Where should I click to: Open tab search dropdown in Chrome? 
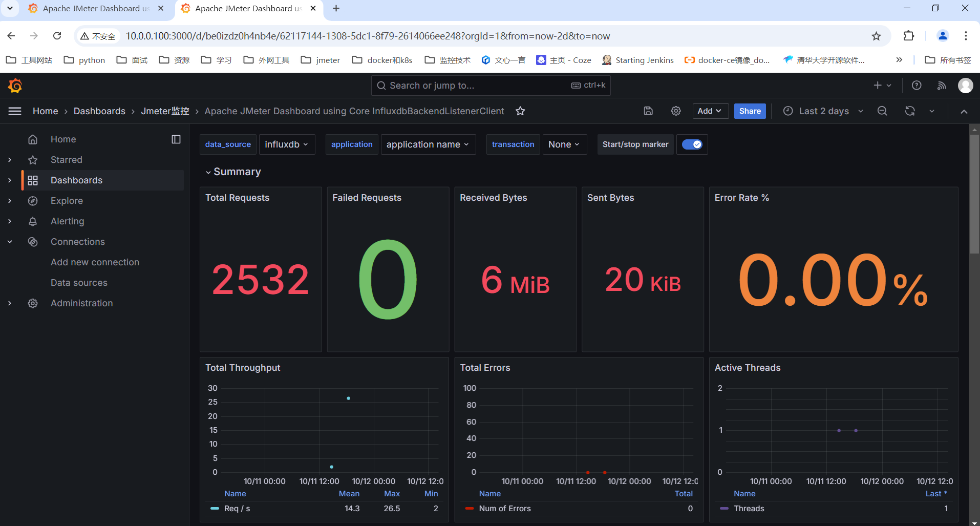[10, 8]
